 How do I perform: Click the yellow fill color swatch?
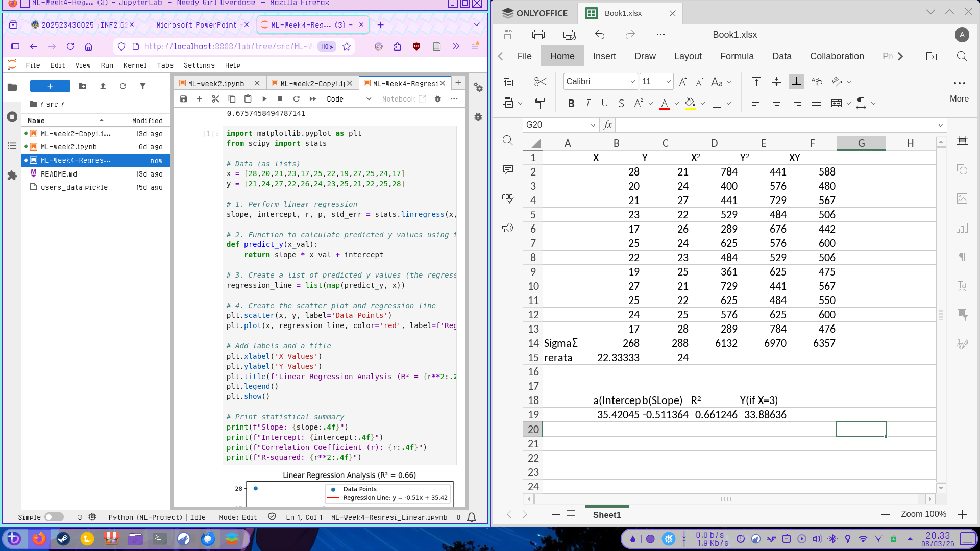pyautogui.click(x=690, y=104)
